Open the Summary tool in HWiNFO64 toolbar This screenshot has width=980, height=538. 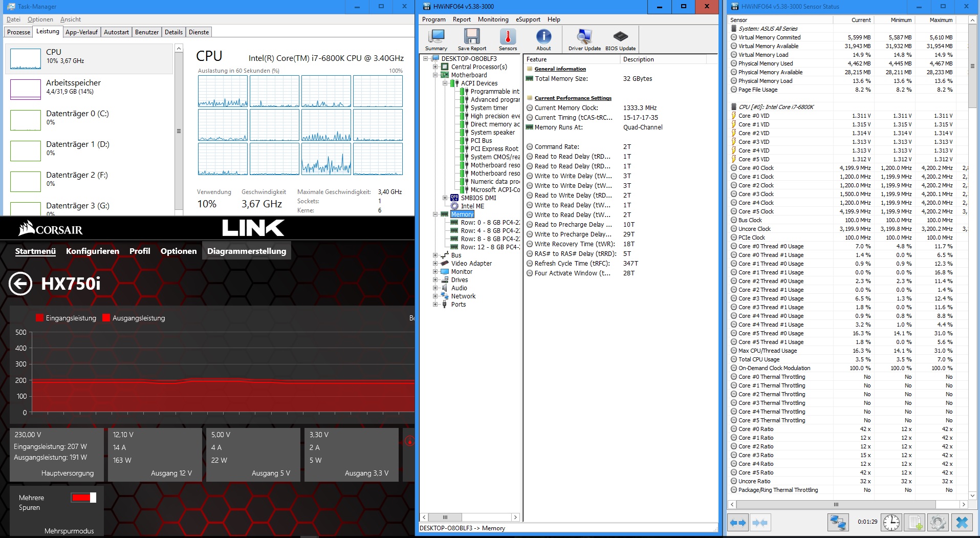(436, 39)
